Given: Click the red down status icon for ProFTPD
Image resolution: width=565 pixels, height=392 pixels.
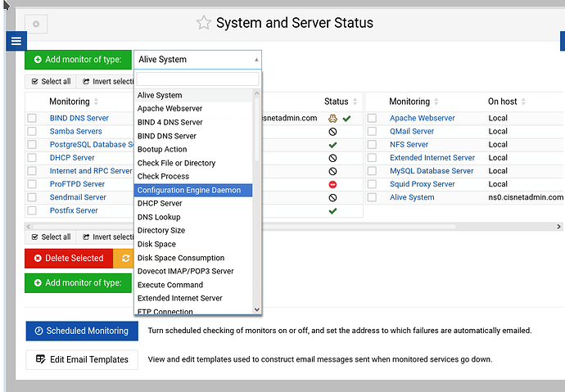Looking at the screenshot, I should pos(332,185).
